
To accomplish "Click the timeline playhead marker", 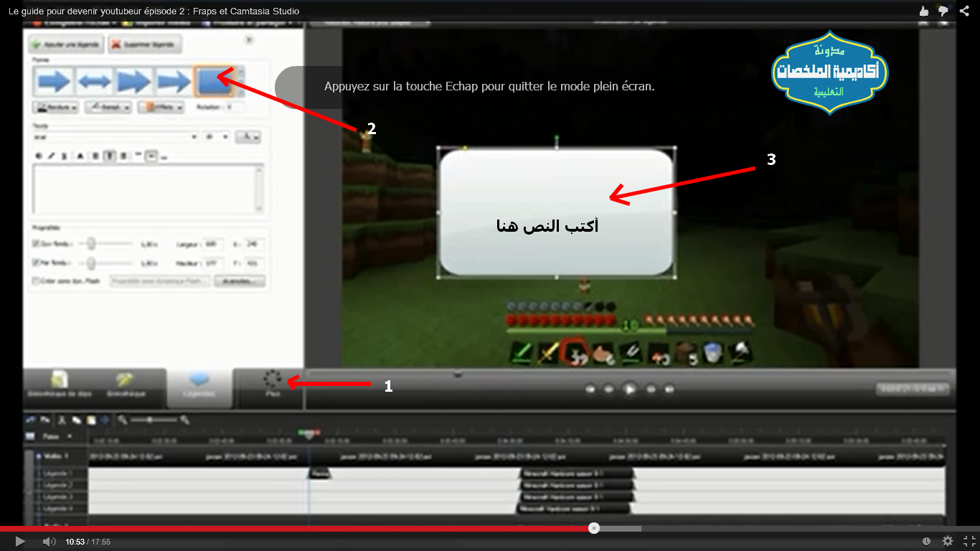I will tap(308, 434).
